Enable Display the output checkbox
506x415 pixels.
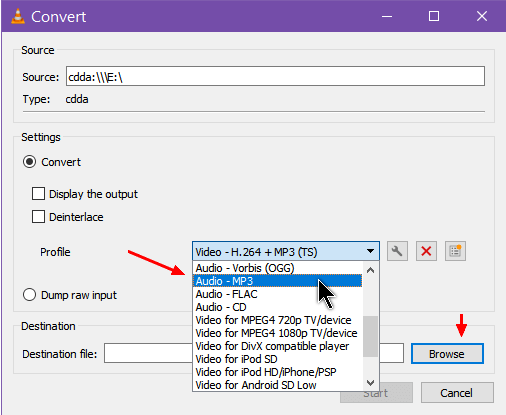pyautogui.click(x=38, y=194)
